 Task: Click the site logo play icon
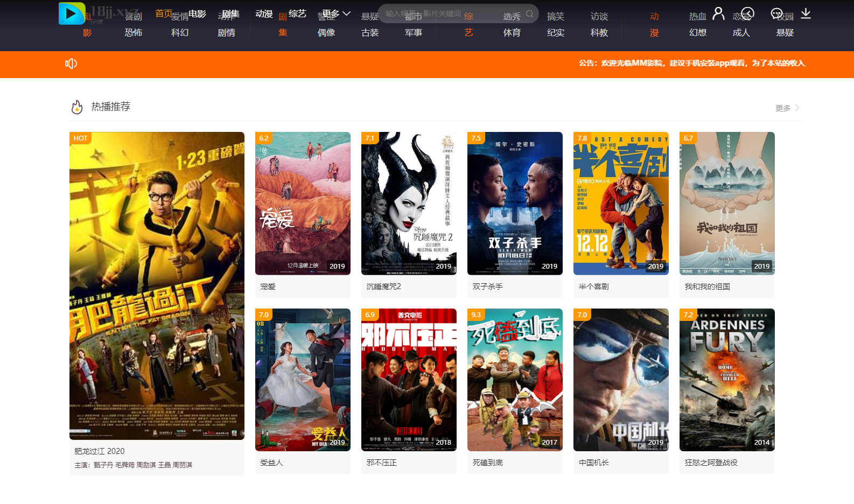(x=71, y=13)
